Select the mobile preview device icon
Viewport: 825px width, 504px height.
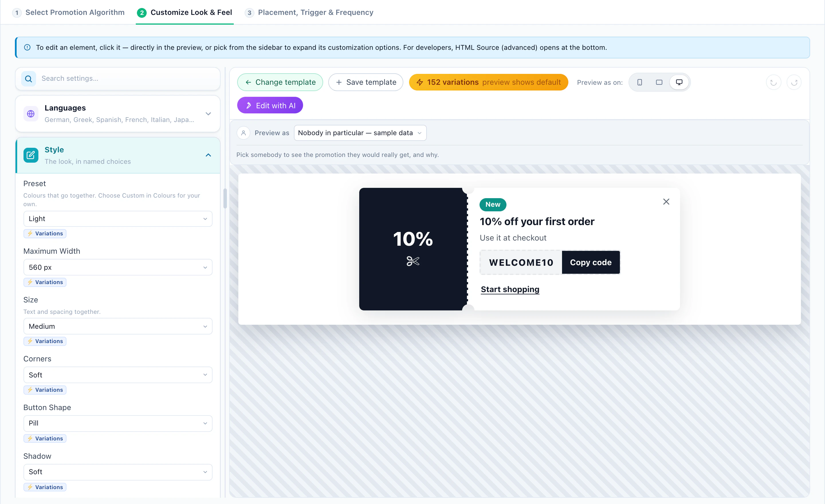pos(639,82)
